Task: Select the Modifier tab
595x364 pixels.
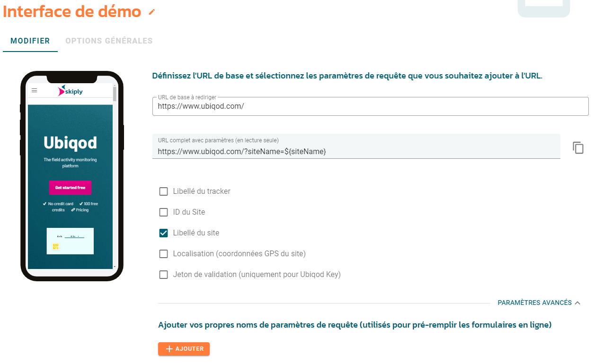Action: pyautogui.click(x=30, y=41)
